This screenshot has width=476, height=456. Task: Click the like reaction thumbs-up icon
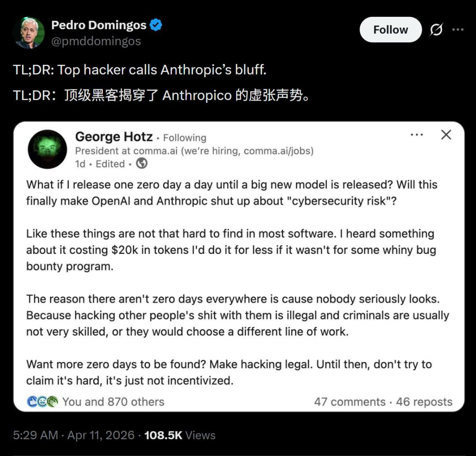click(x=32, y=402)
